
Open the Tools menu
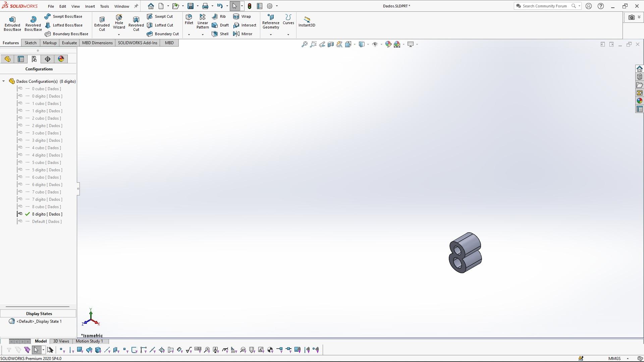[104, 6]
